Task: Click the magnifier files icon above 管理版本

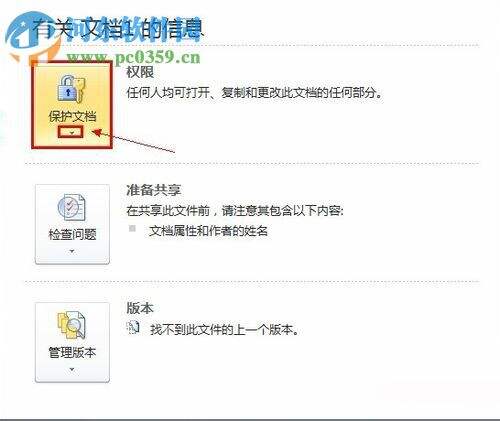Action: [72, 325]
